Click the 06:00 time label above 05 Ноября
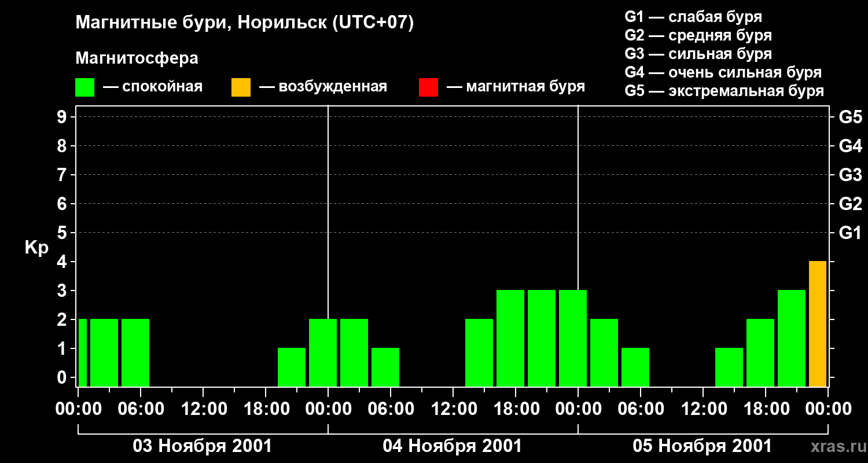Screen dimensions: 868x463 [641, 409]
